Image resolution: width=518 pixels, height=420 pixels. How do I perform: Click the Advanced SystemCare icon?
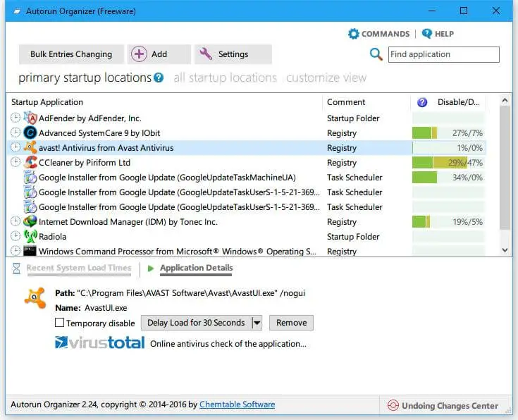[30, 133]
